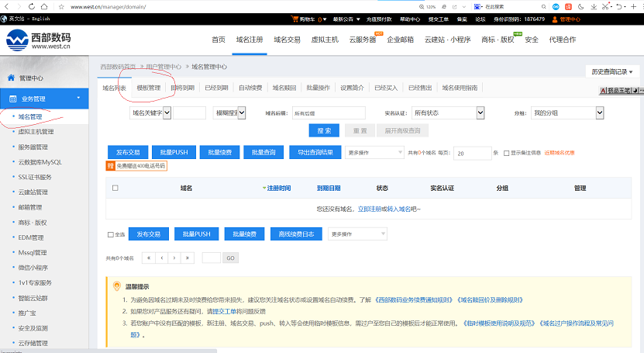Image resolution: width=644 pixels, height=353 pixels.
Task: Click the 重置 button
Action: 360,130
